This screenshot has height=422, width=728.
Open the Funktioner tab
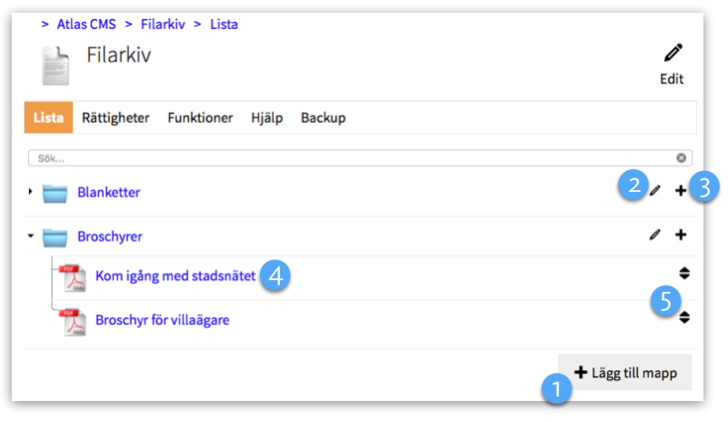[200, 118]
